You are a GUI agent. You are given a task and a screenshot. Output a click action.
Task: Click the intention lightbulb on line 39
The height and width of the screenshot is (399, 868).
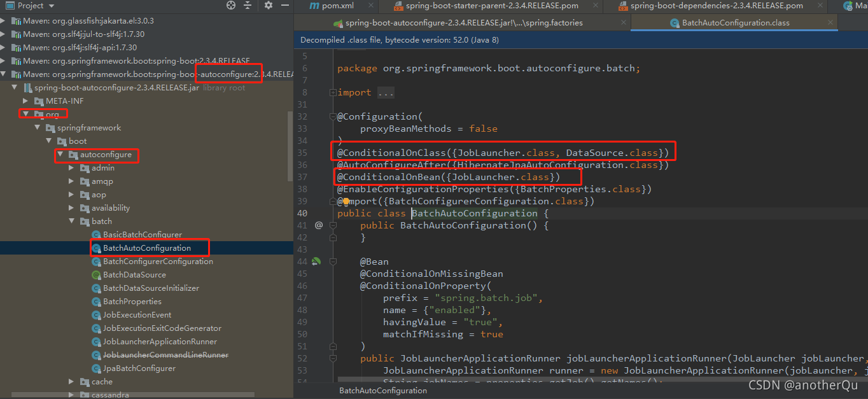tap(347, 201)
